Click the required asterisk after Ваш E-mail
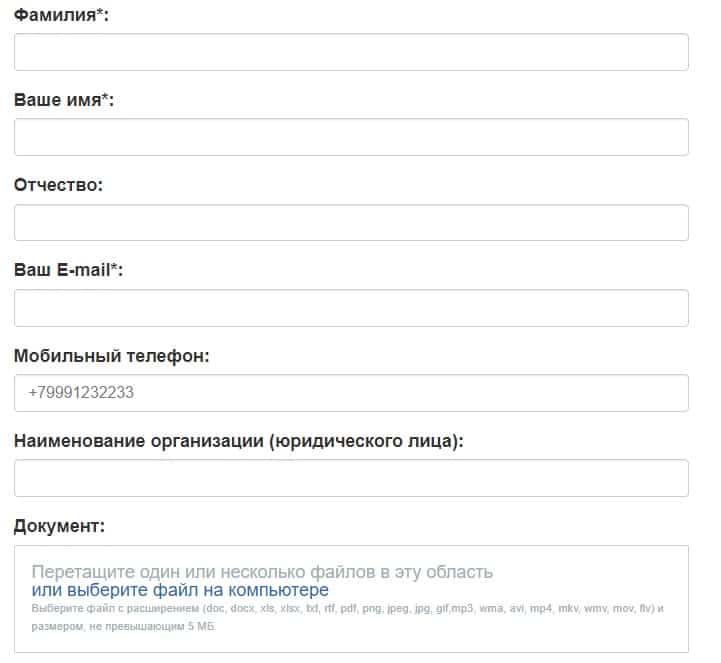Viewport: 721px width, 663px height. tap(115, 269)
